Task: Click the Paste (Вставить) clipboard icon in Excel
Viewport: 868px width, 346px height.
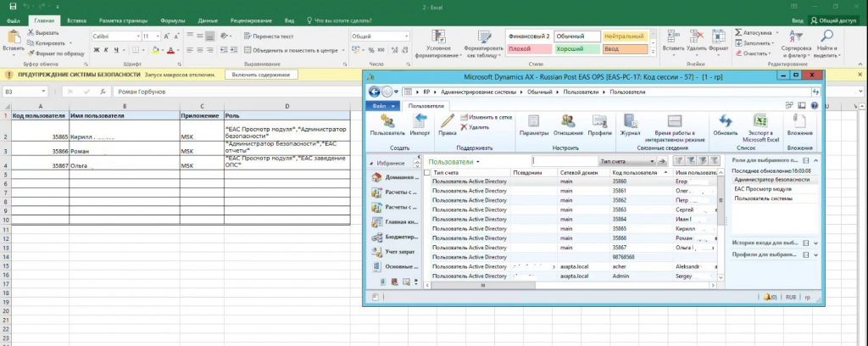Action: coord(13,36)
